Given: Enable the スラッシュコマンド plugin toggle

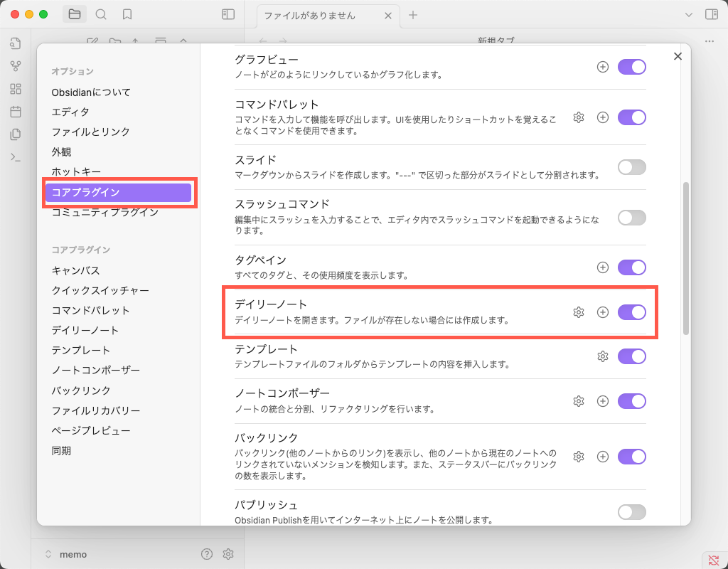Looking at the screenshot, I should pyautogui.click(x=632, y=218).
